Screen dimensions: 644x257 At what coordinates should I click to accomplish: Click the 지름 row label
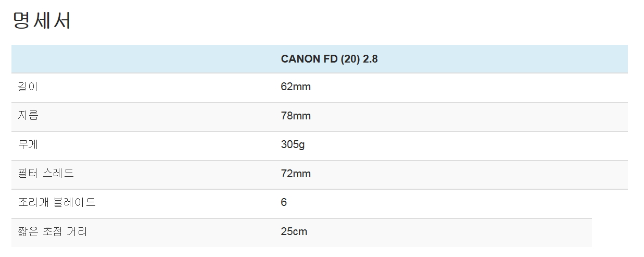click(x=28, y=116)
